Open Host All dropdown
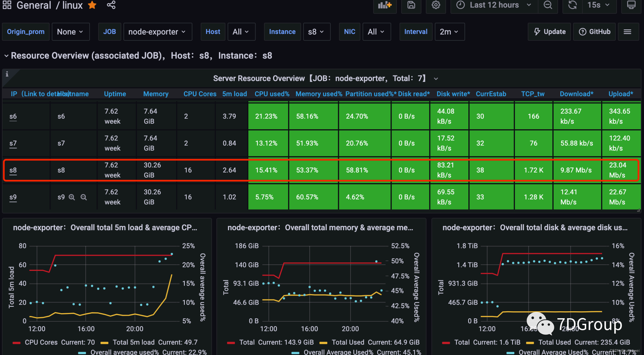 (x=241, y=32)
